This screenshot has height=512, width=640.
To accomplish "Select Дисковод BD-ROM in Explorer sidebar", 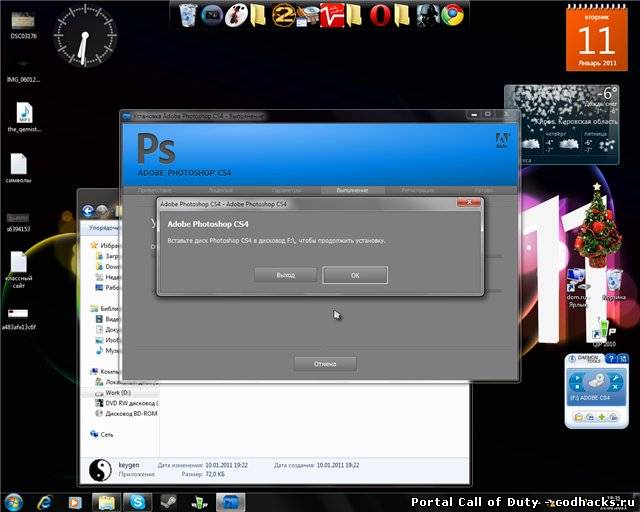I will [x=126, y=414].
